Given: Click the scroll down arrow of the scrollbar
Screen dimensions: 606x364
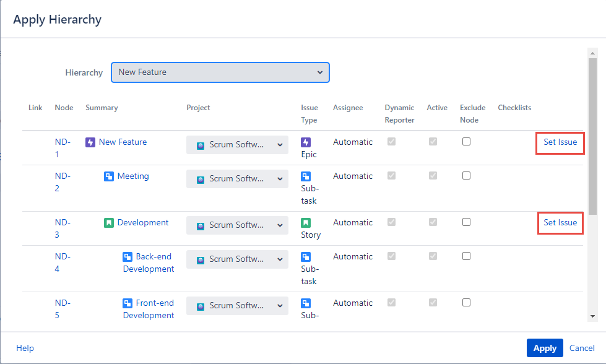Looking at the screenshot, I should tap(592, 316).
